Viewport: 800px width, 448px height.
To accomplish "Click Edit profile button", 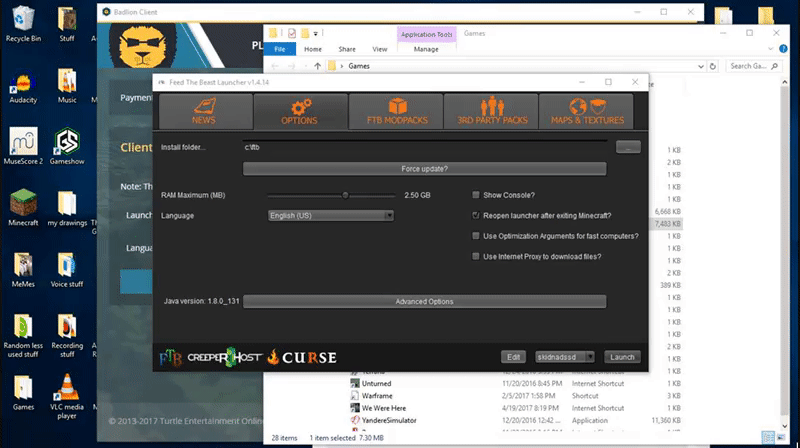I will coord(513,357).
